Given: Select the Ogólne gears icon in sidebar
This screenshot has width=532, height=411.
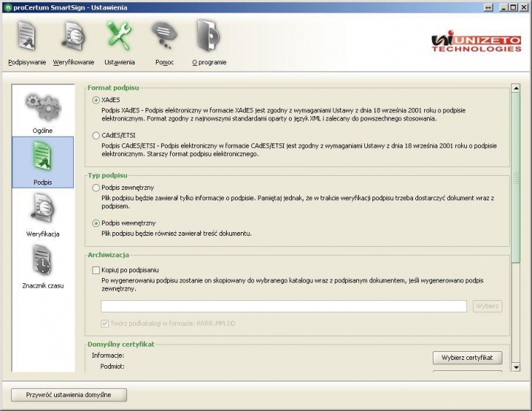Looking at the screenshot, I should click(43, 107).
